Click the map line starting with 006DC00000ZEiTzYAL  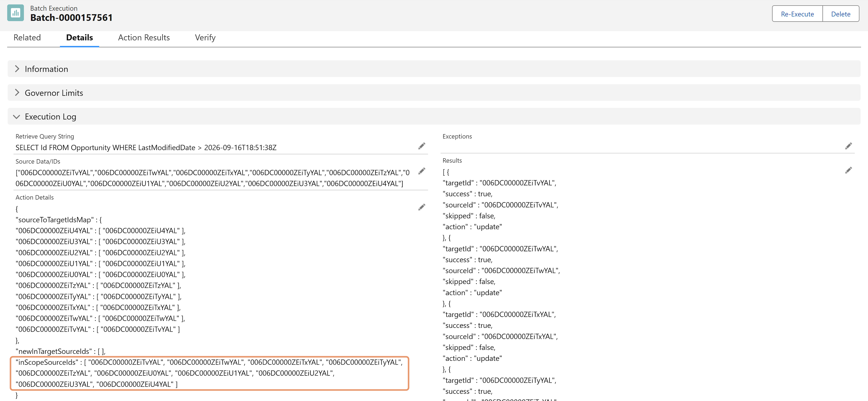pos(98,286)
